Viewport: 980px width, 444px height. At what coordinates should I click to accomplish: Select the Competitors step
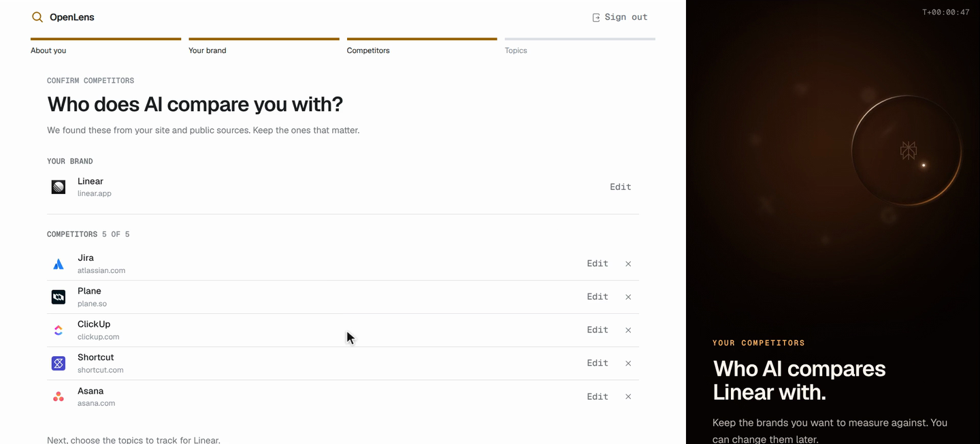(422, 47)
